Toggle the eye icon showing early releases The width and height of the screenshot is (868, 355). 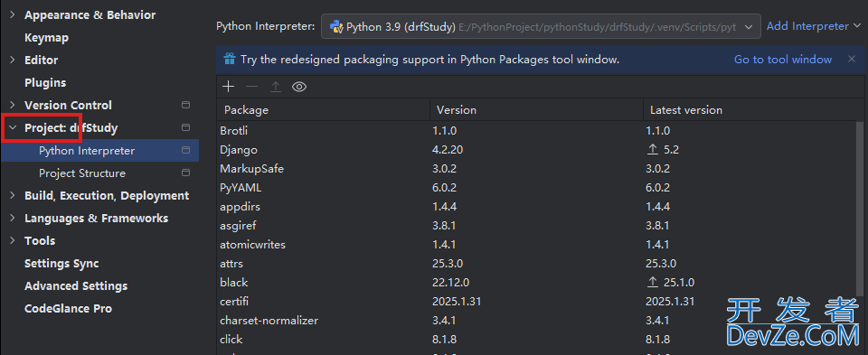(299, 87)
